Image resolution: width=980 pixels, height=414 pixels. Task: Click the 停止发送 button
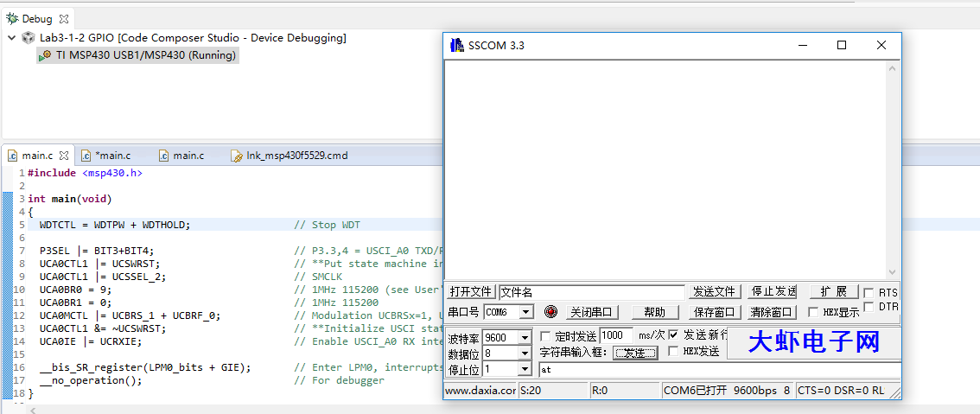pyautogui.click(x=773, y=291)
